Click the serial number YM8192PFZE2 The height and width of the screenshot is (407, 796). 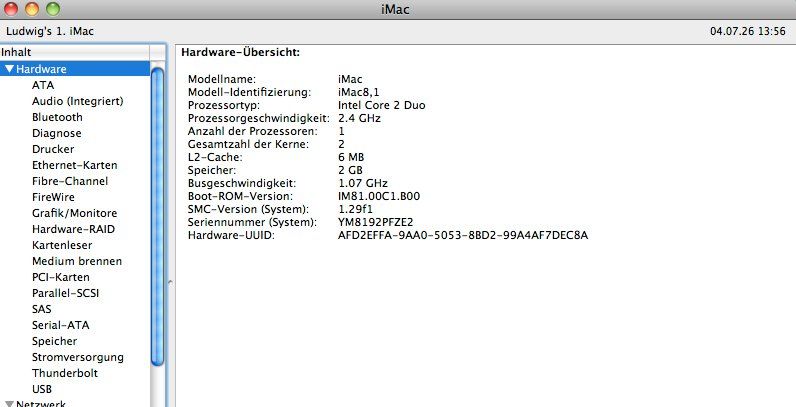point(376,222)
